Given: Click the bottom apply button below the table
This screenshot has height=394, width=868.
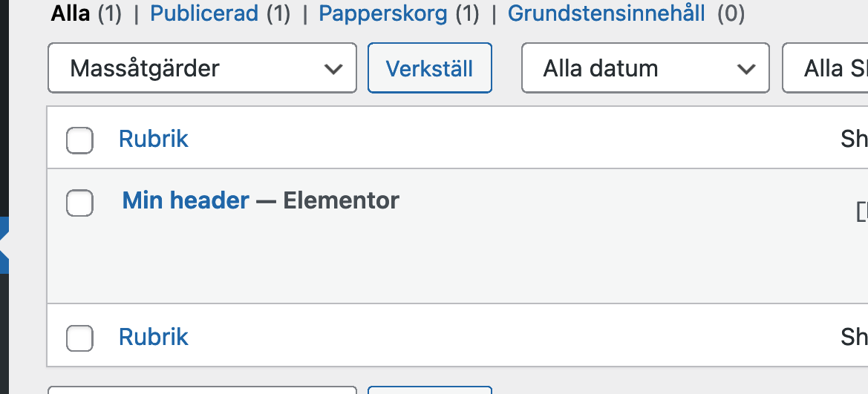Looking at the screenshot, I should (429, 390).
